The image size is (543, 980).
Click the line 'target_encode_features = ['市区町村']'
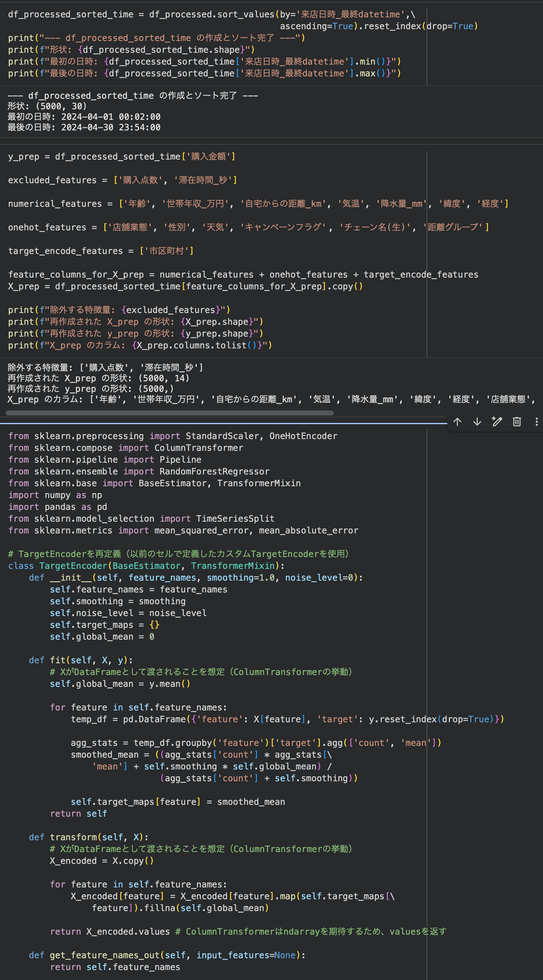tap(101, 251)
